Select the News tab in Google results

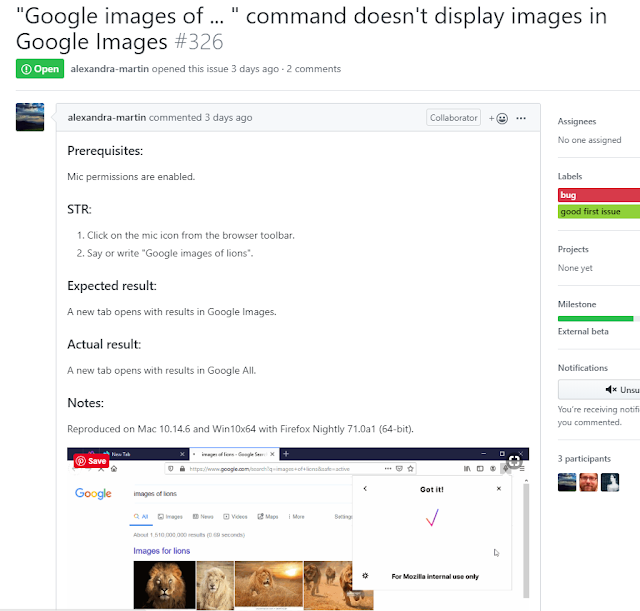pyautogui.click(x=203, y=517)
